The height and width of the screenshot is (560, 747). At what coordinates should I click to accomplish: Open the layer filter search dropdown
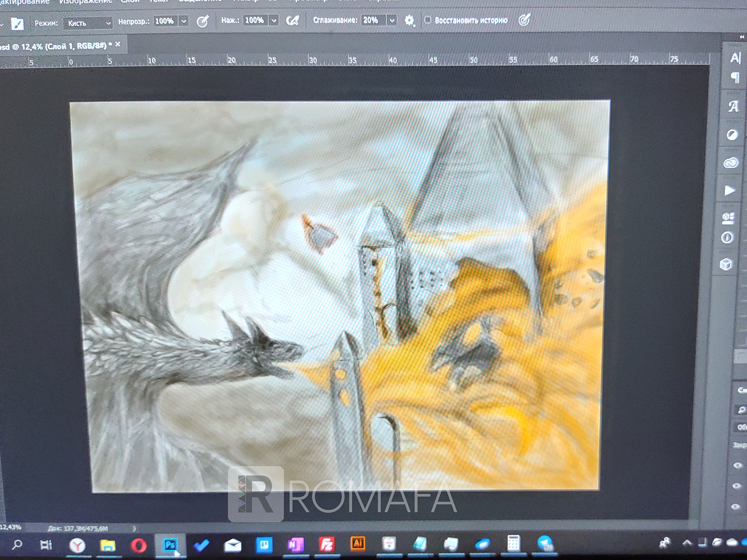point(742,410)
